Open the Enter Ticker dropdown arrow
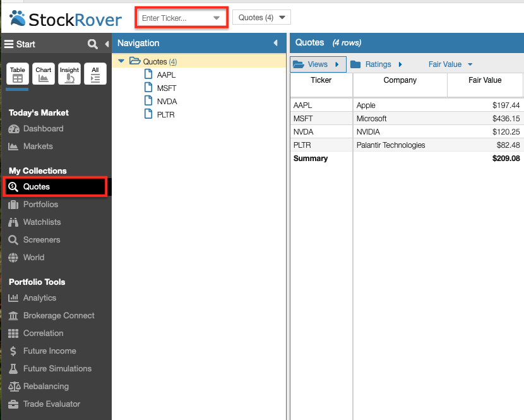Viewport: 524px width, 420px height. pos(217,18)
